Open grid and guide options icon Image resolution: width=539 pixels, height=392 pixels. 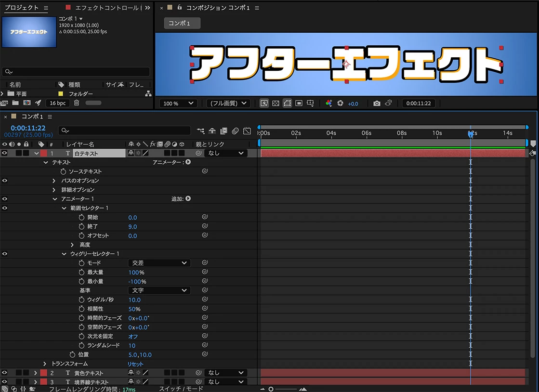(x=310, y=104)
